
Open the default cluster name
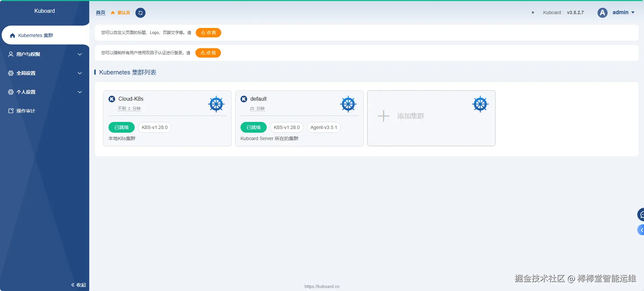(258, 99)
